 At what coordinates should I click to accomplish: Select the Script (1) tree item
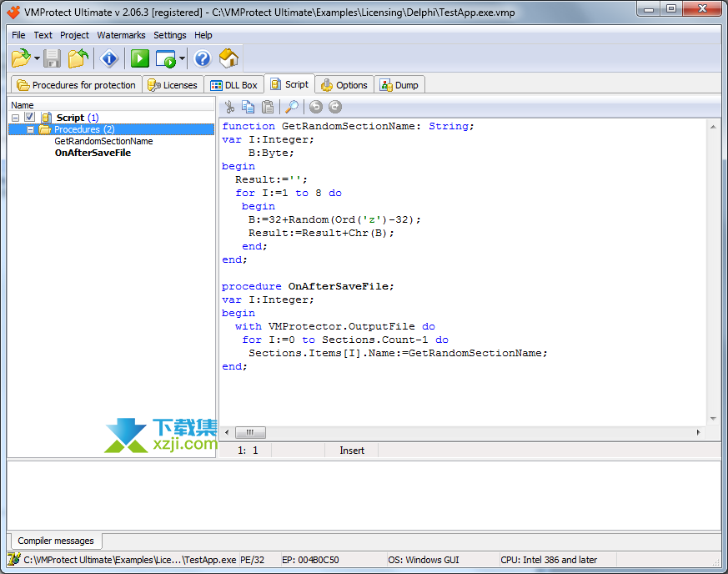click(78, 118)
